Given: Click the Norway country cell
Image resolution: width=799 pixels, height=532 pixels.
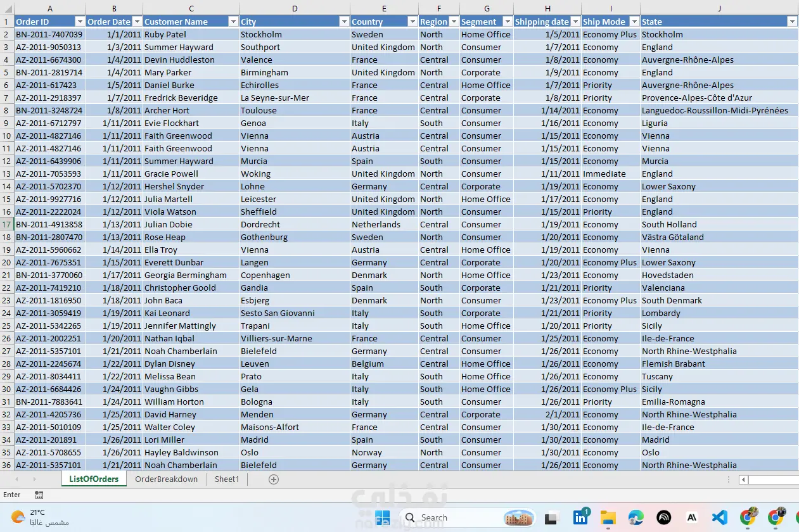Looking at the screenshot, I should pyautogui.click(x=384, y=452).
